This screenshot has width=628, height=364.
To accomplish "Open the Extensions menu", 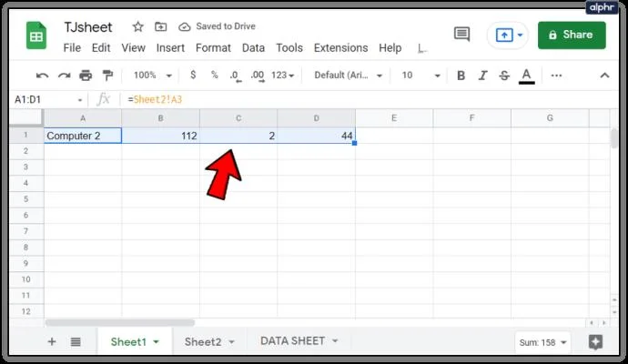I will point(340,48).
